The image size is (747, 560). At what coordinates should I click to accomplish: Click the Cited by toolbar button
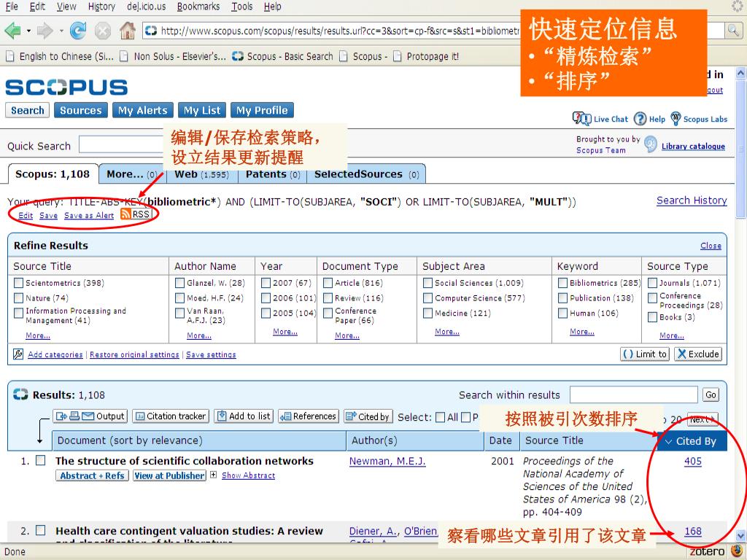coord(368,416)
